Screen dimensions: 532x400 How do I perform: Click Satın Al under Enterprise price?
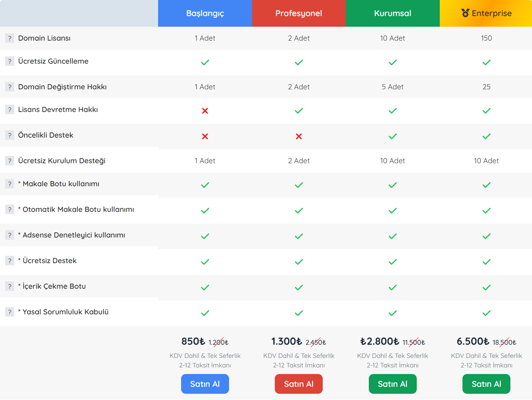486,384
